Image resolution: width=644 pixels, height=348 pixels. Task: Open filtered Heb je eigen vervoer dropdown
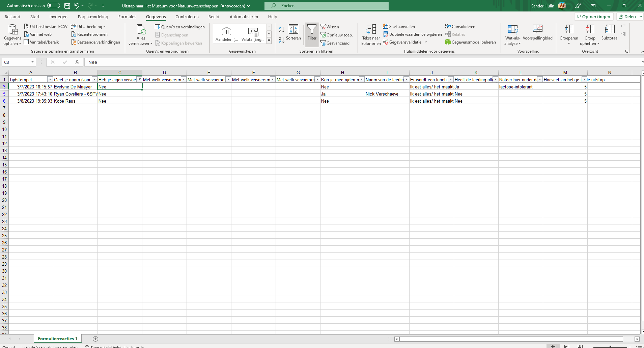point(139,80)
